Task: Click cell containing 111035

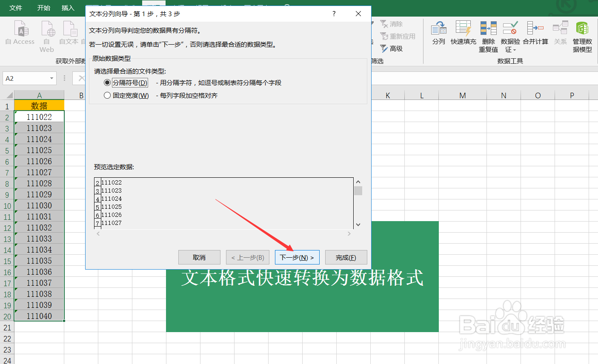Action: click(x=39, y=260)
